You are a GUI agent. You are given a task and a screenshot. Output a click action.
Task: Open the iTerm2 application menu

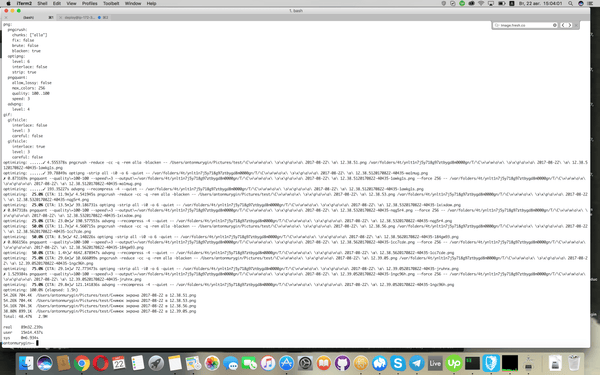(x=24, y=3)
